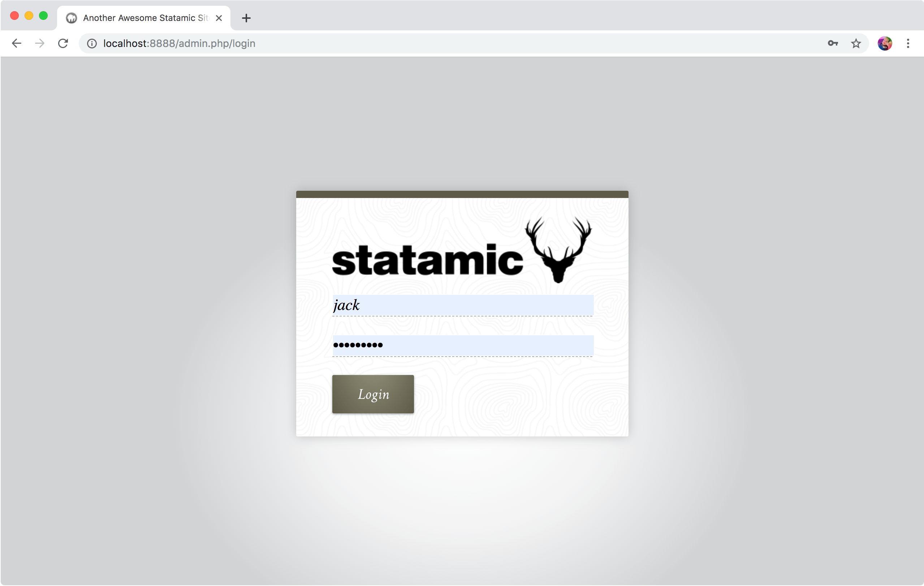924x586 pixels.
Task: Bookmark this page with the star
Action: (x=856, y=43)
